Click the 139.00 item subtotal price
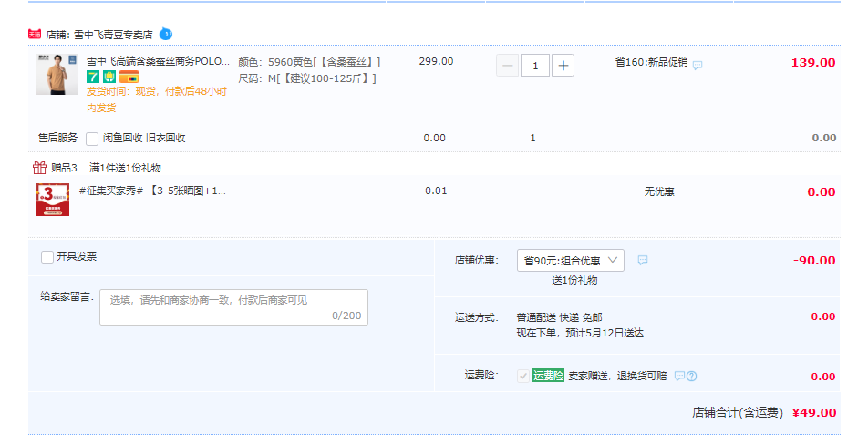 click(813, 63)
